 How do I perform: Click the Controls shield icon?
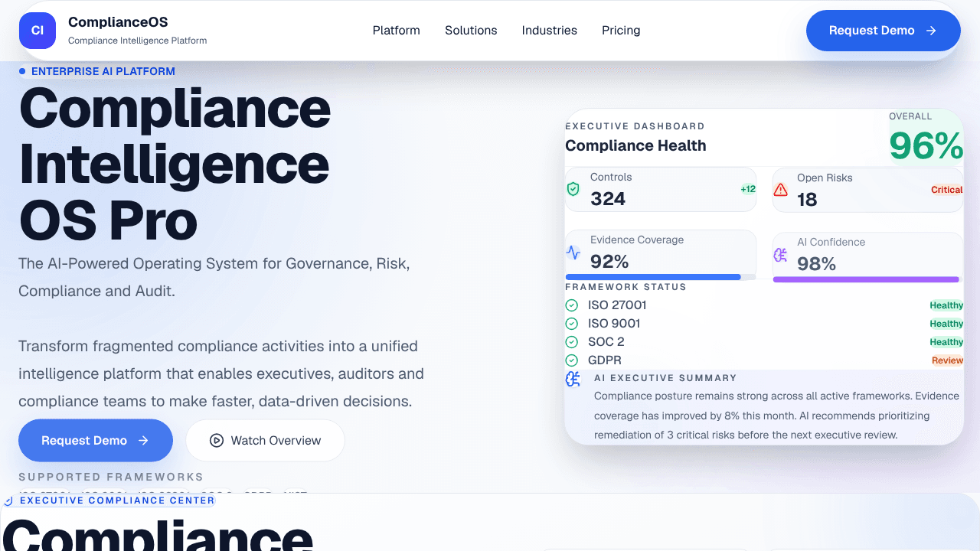coord(573,189)
